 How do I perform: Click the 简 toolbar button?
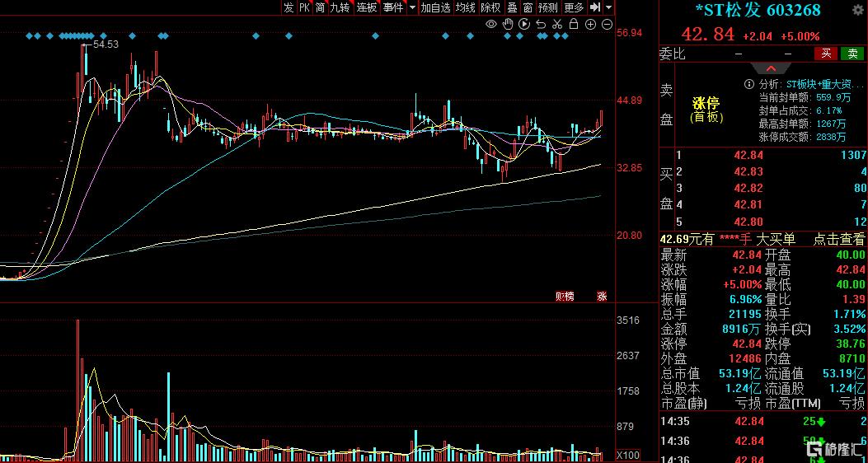pyautogui.click(x=320, y=7)
